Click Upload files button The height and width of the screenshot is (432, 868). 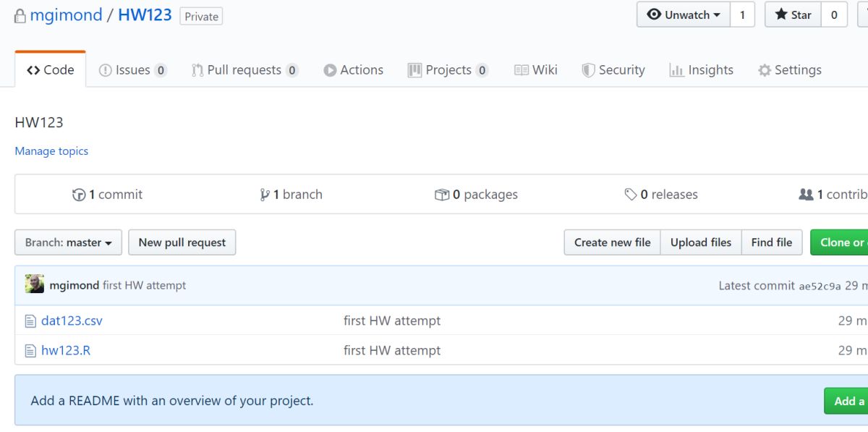click(x=701, y=242)
